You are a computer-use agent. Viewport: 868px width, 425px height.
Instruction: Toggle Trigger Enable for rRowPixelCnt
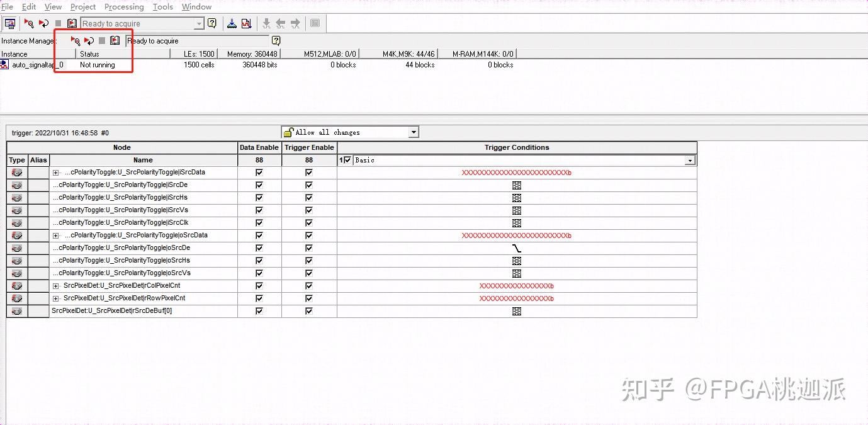(308, 298)
